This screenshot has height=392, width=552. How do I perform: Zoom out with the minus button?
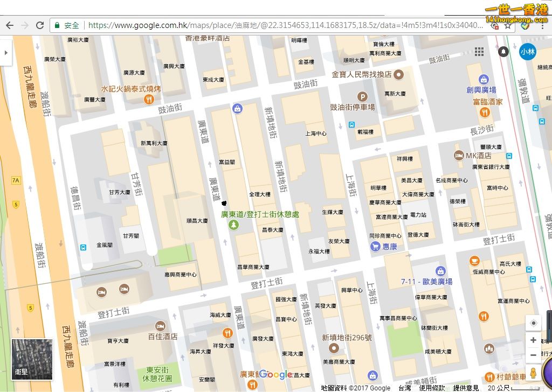pos(534,355)
